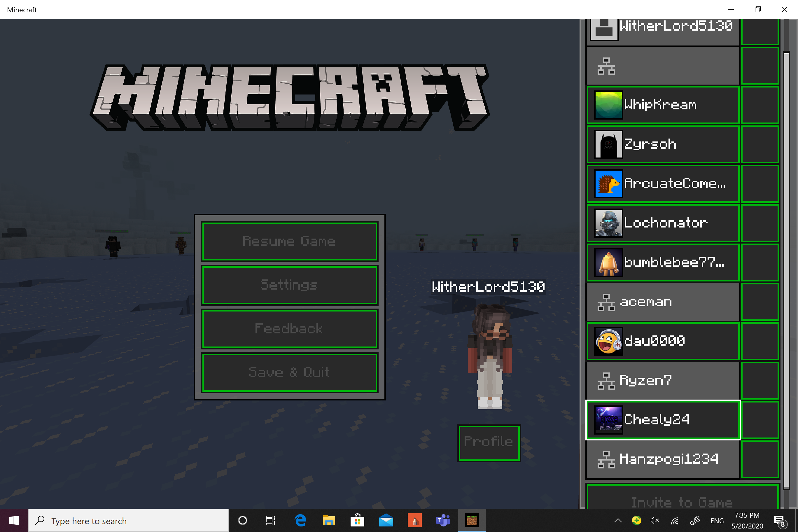This screenshot has height=532, width=798.
Task: Select player name Zyrsoh
Action: (650, 145)
